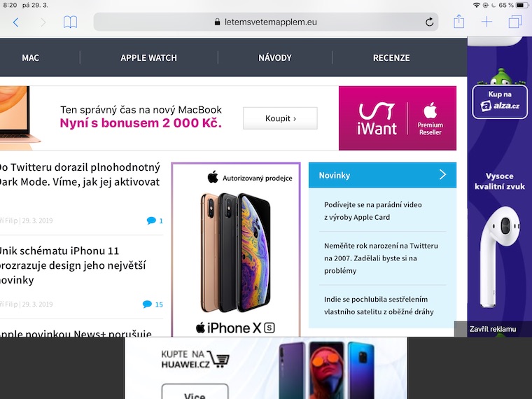Tap the Safari back arrow

click(15, 22)
